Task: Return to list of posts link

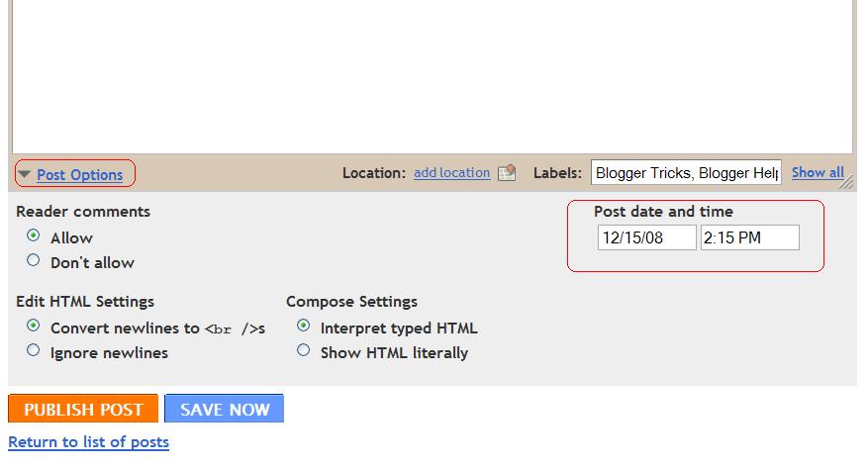Action: (88, 442)
